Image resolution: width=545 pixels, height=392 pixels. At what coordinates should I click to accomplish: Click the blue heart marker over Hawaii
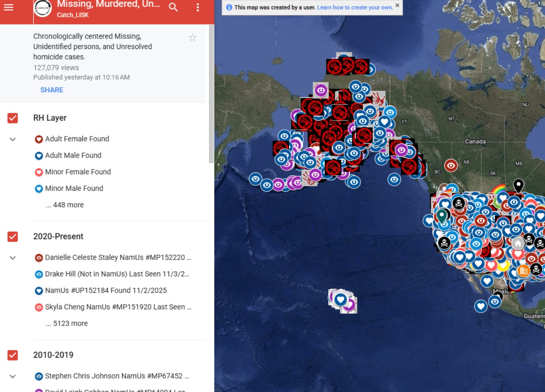click(340, 300)
